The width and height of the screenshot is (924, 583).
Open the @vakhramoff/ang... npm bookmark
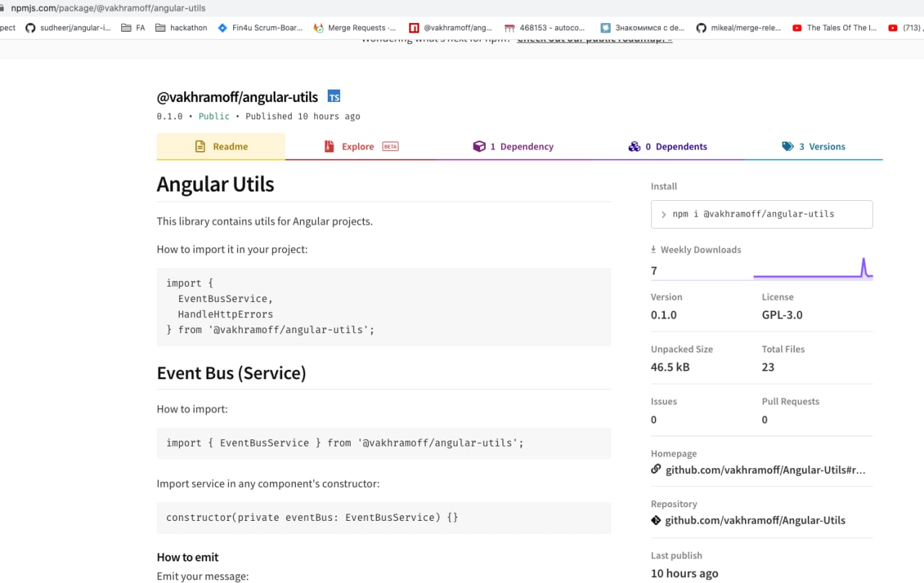tap(451, 27)
